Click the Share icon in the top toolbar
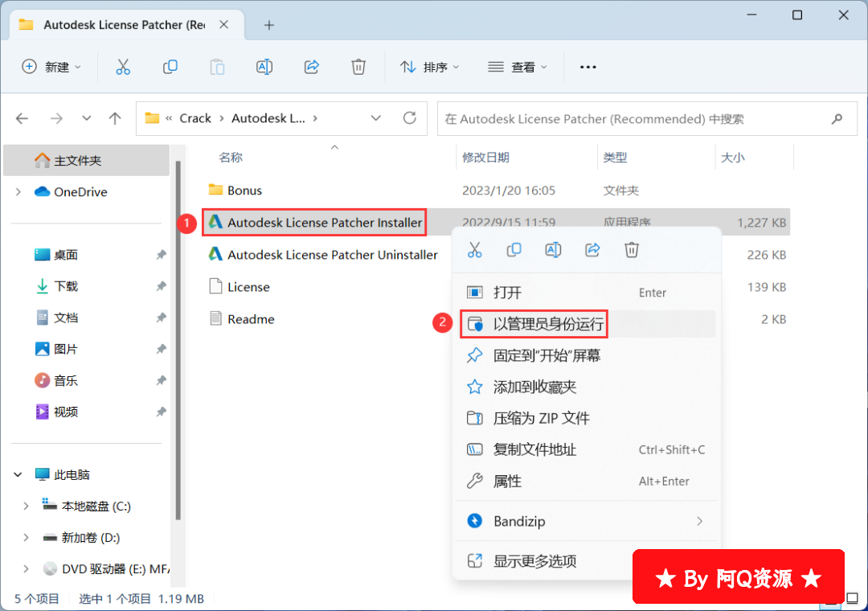Image resolution: width=868 pixels, height=611 pixels. pos(312,67)
